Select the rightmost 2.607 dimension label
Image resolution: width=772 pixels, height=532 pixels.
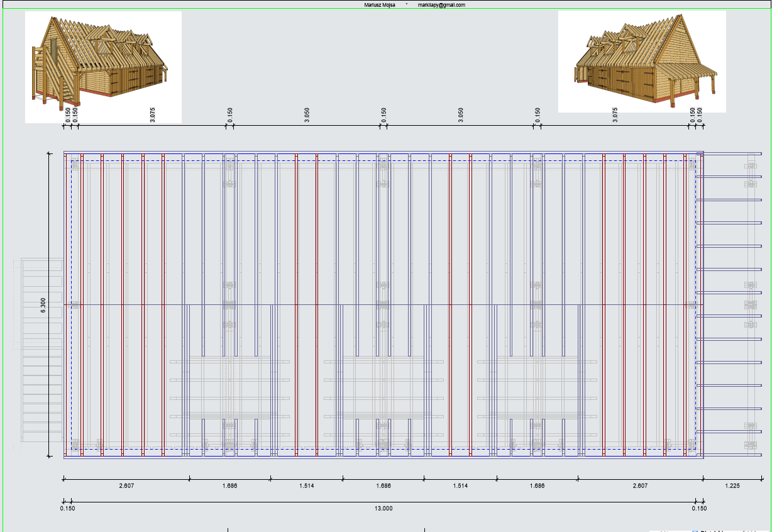pyautogui.click(x=640, y=486)
